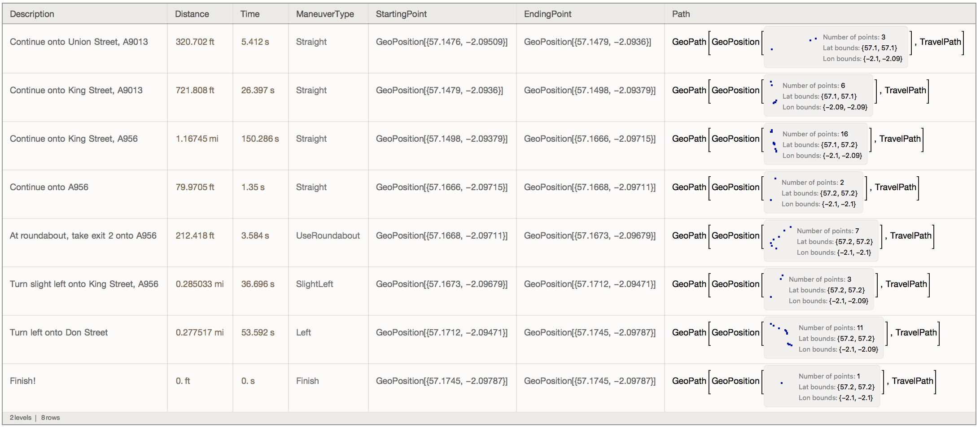Click the UseRoundabout maneuver type cell
This screenshot has width=980, height=427.
pyautogui.click(x=328, y=236)
